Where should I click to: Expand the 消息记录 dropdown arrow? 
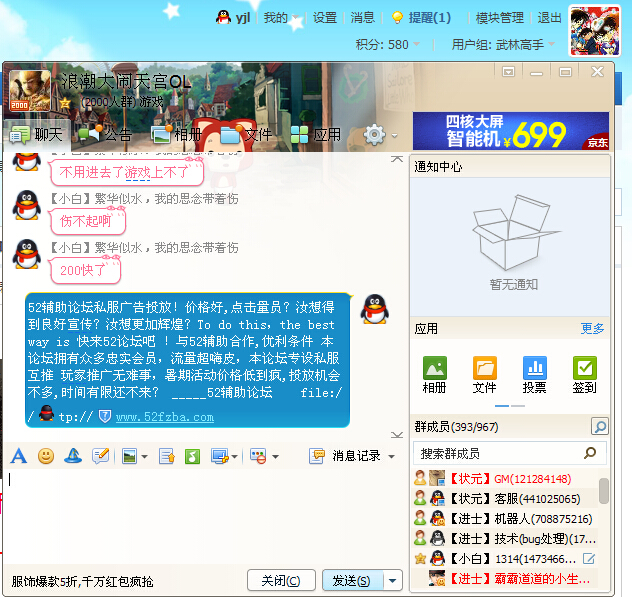tap(391, 457)
